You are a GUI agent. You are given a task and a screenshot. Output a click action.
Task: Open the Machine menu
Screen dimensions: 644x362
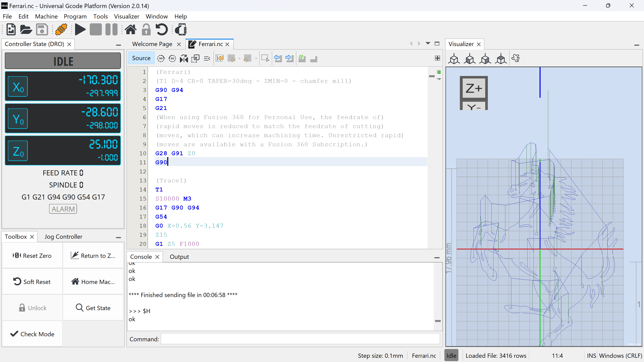click(46, 16)
